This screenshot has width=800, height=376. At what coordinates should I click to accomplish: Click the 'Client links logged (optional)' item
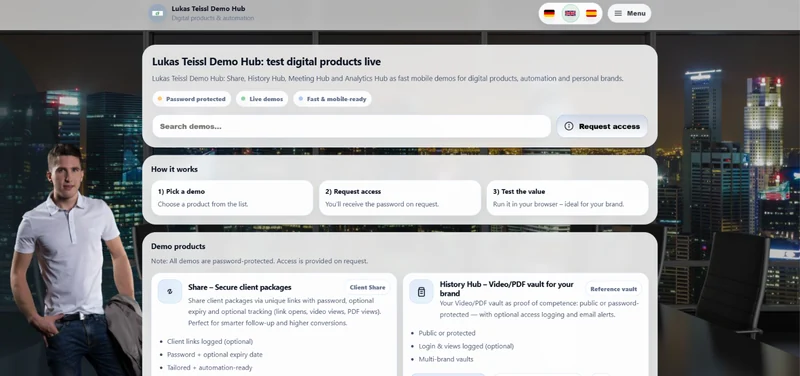(210, 341)
